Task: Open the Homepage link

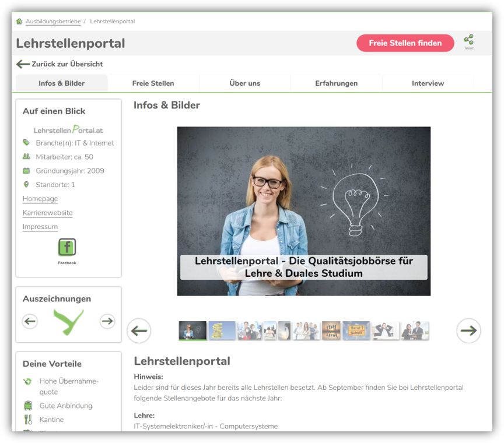Action: (40, 199)
